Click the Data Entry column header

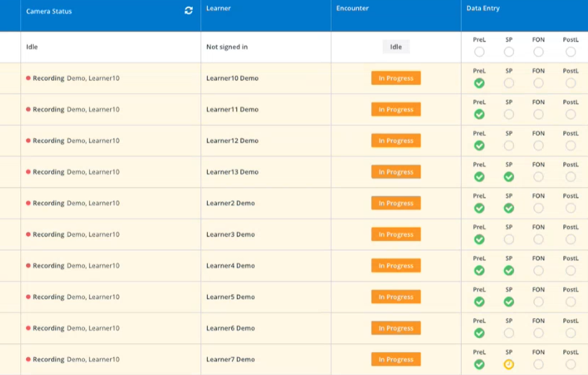483,8
